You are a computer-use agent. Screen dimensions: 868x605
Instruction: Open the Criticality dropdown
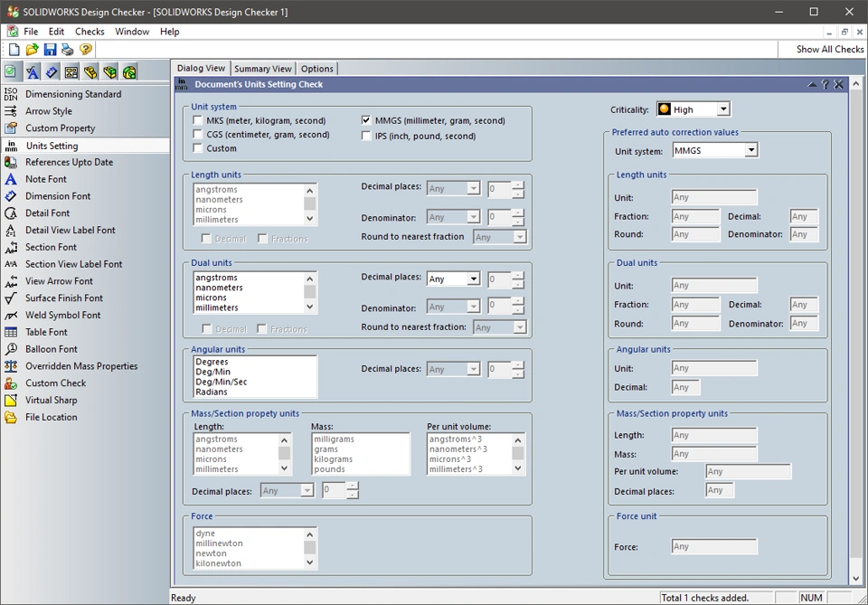click(x=723, y=109)
